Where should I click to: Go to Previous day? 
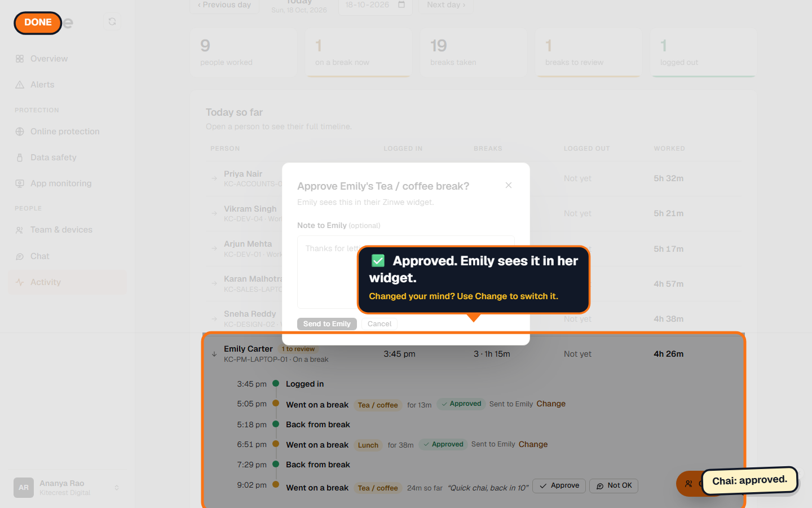224,5
